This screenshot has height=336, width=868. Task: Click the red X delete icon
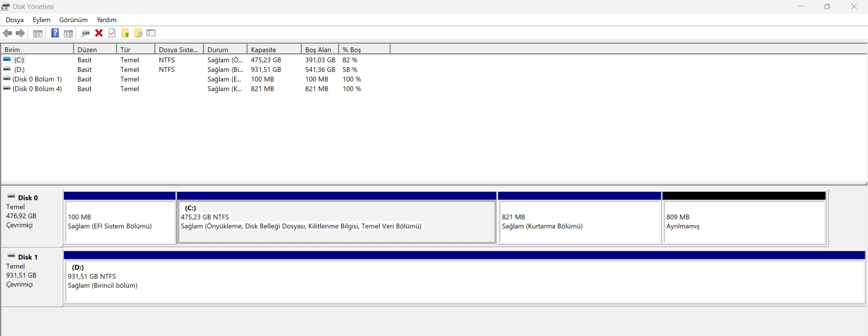click(x=99, y=33)
